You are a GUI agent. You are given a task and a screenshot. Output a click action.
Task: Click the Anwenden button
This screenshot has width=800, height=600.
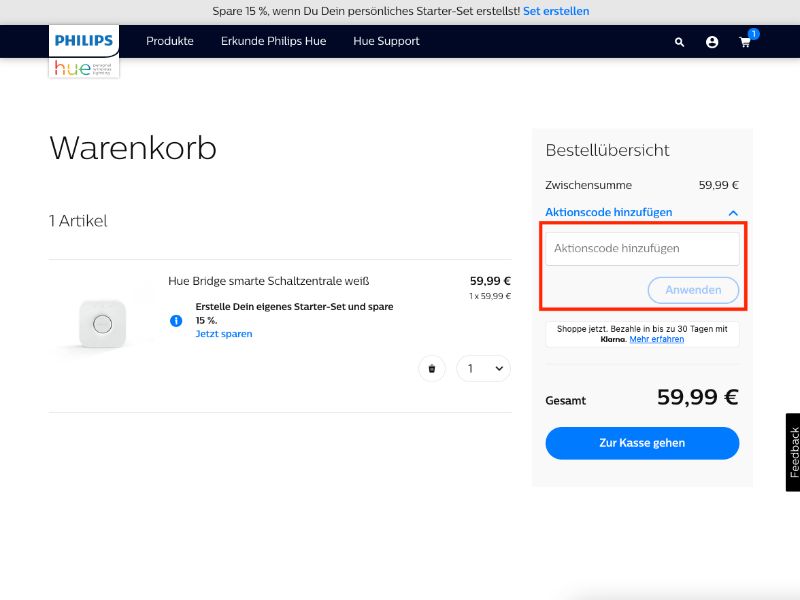(x=693, y=290)
